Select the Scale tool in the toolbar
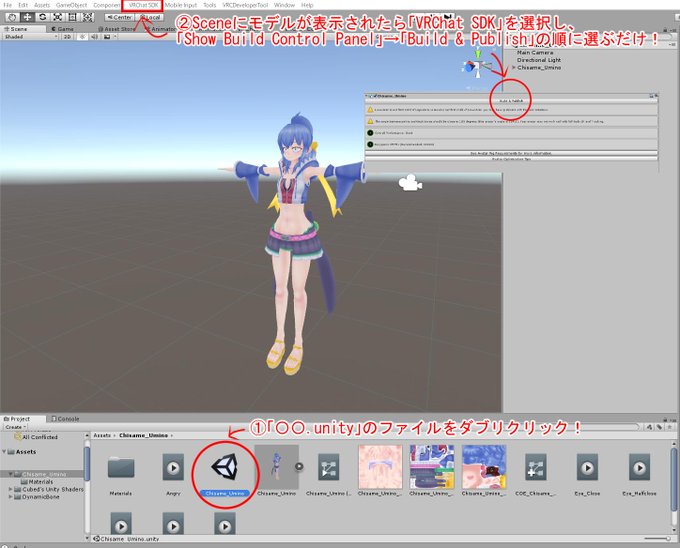Viewport: 680px width, 548px height. pyautogui.click(x=58, y=17)
